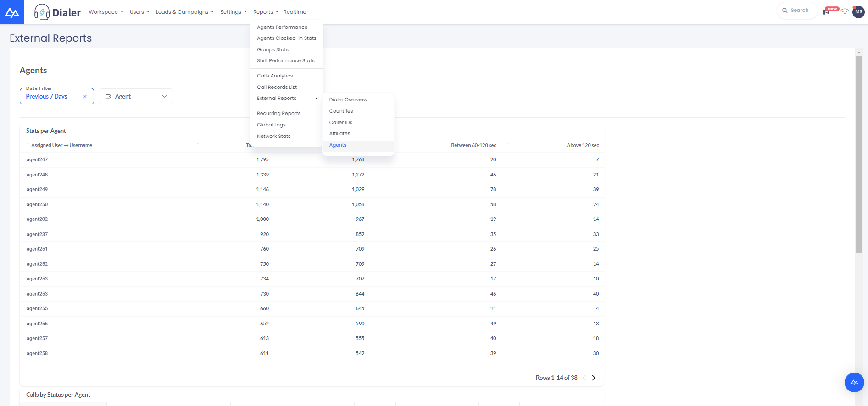Choose Agents Clocked-In Stats
868x406 pixels.
[287, 38]
